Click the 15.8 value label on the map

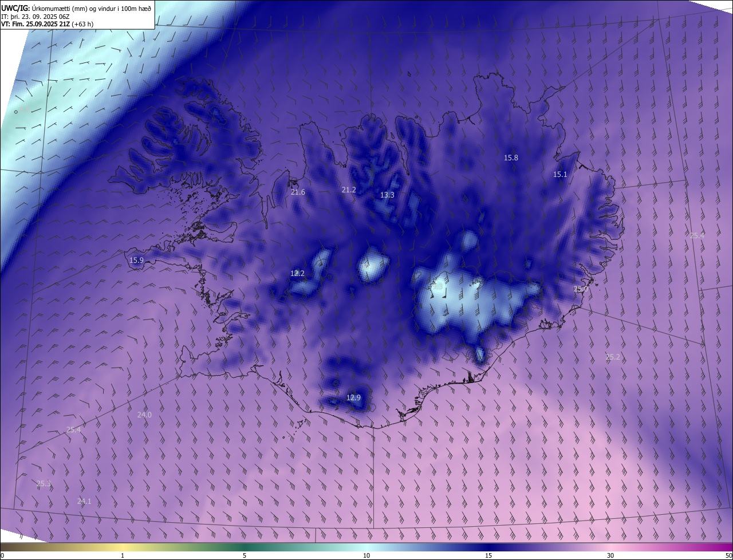coord(511,158)
